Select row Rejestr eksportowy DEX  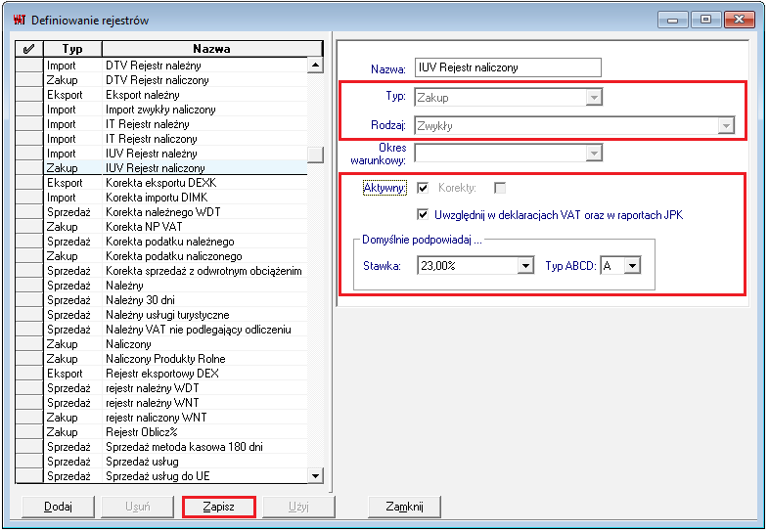tap(161, 374)
